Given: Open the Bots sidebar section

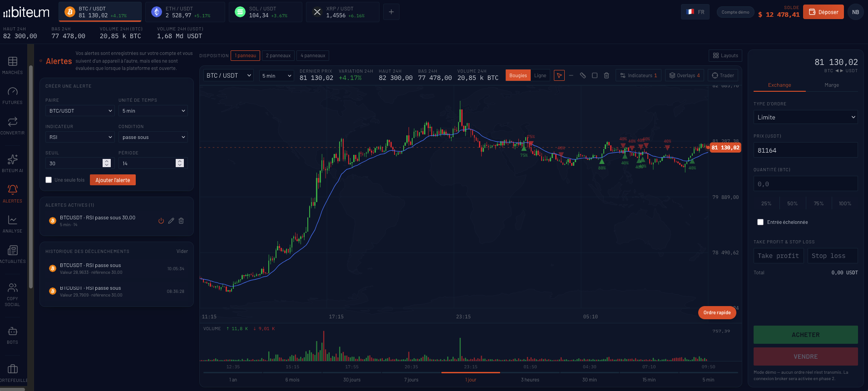Looking at the screenshot, I should coord(12,336).
